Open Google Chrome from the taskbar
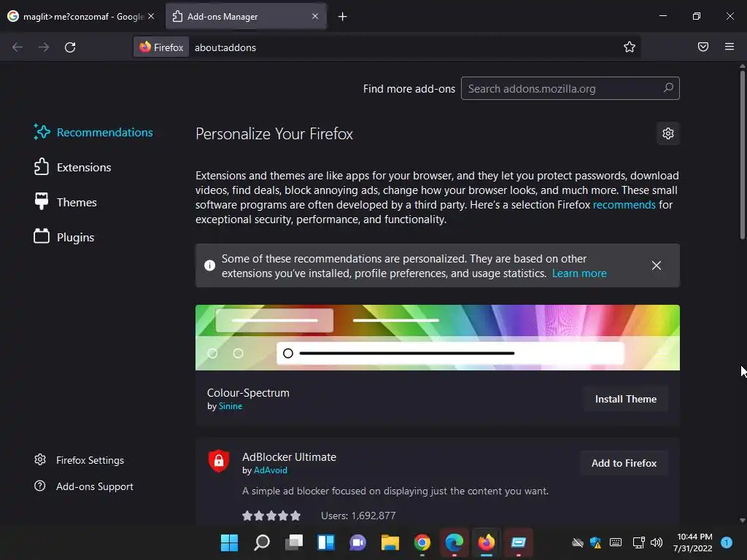The width and height of the screenshot is (747, 560). pos(422,542)
